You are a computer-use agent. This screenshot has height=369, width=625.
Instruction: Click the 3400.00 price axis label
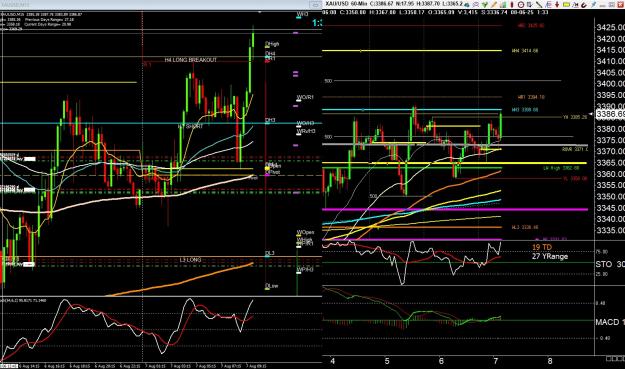(610, 84)
